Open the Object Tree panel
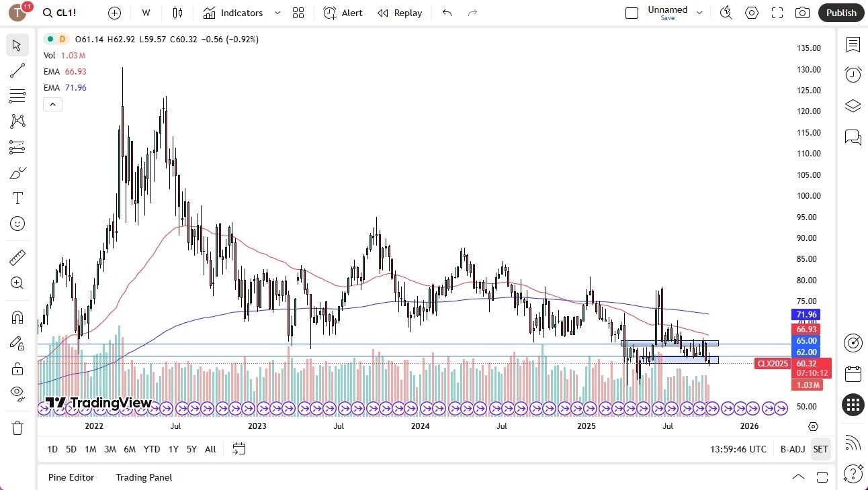The height and width of the screenshot is (490, 868). 853,105
